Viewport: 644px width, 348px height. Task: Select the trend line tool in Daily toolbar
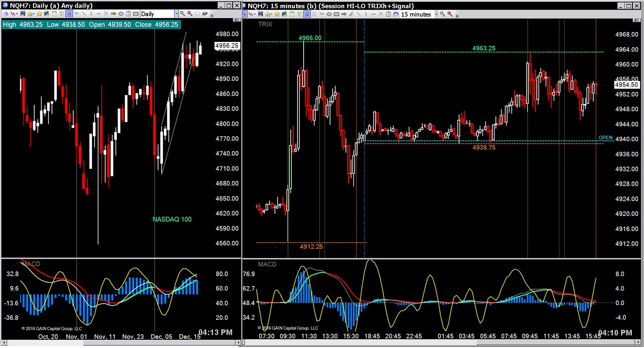[84, 14]
